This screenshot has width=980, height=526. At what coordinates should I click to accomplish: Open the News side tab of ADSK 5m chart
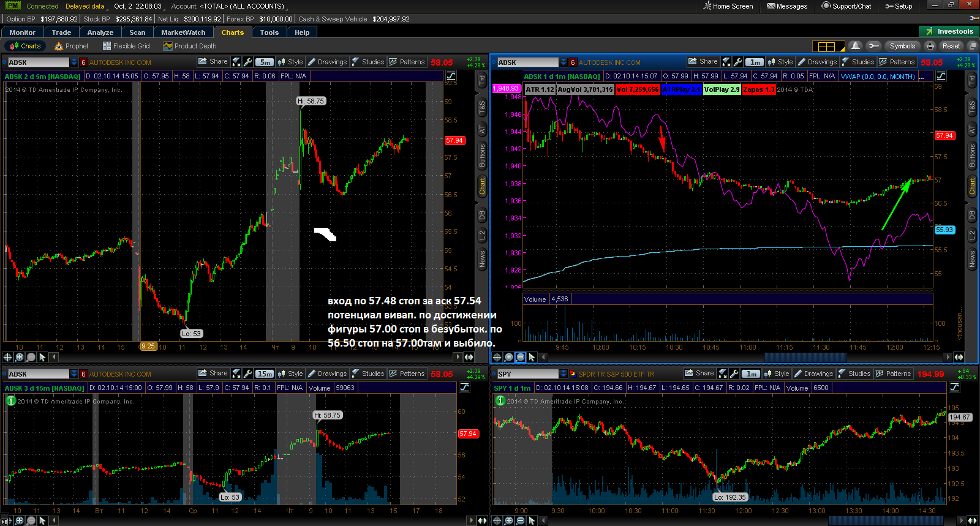point(482,260)
